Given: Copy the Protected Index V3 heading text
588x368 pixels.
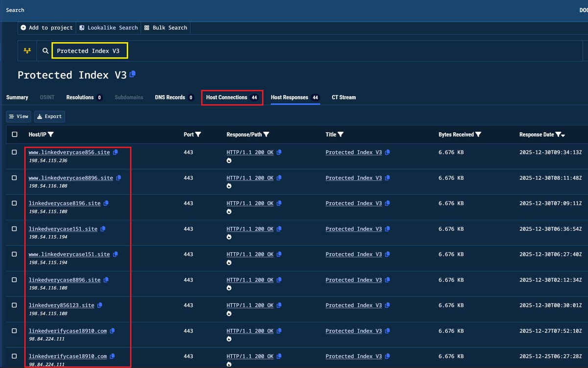Looking at the screenshot, I should point(132,74).
